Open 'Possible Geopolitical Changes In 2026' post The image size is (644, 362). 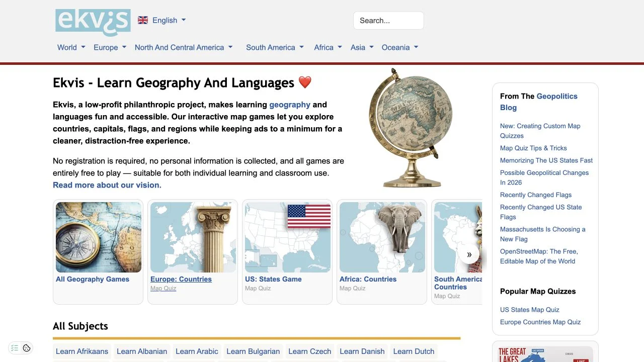tap(544, 177)
